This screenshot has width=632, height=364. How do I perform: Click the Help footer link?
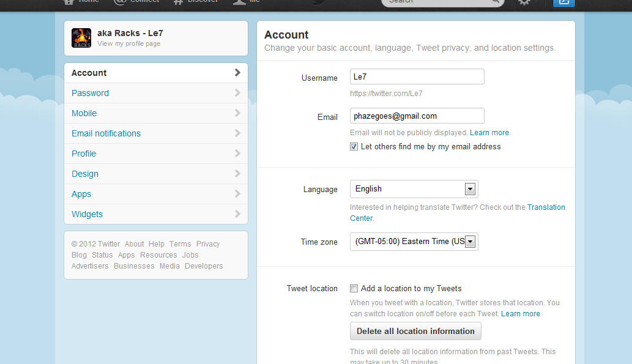click(157, 244)
